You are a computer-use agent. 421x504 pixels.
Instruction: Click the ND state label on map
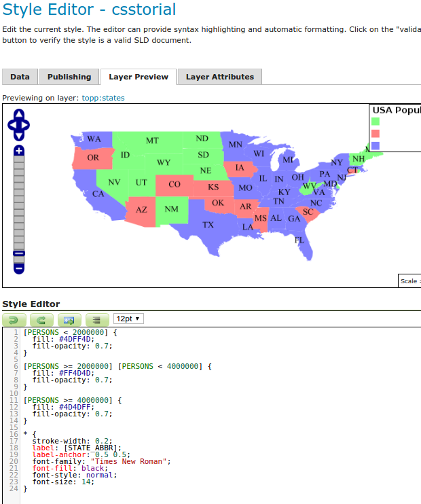pyautogui.click(x=202, y=139)
